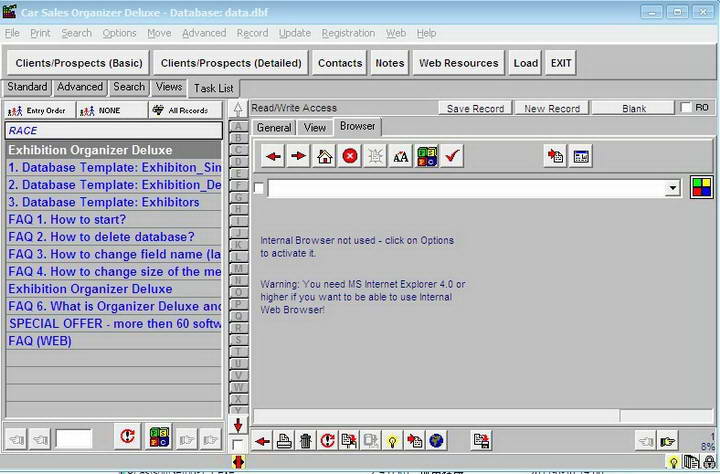Image resolution: width=720 pixels, height=474 pixels.
Task: Click the grayed-out bug icon in the browser toolbar
Action: pos(375,157)
